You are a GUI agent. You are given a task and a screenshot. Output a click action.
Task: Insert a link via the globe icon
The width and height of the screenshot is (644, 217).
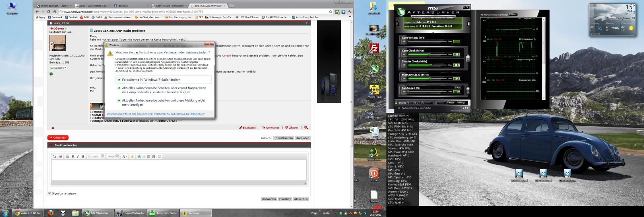(139, 156)
